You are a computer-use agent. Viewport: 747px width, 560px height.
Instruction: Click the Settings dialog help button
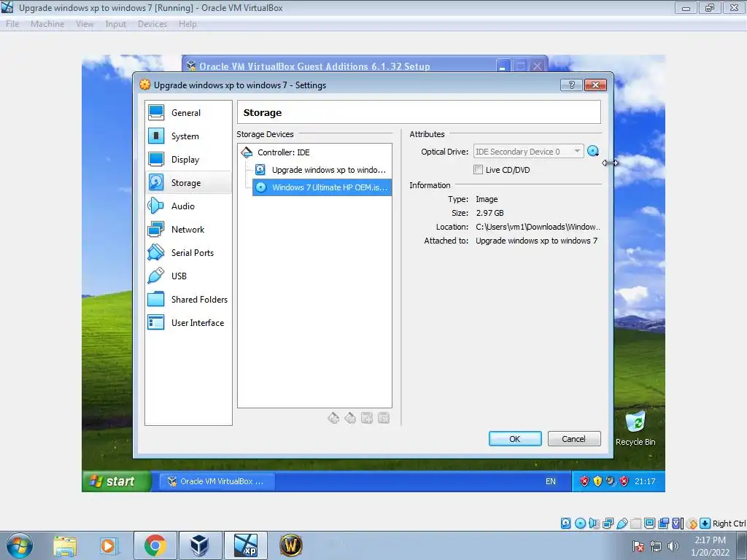point(572,85)
